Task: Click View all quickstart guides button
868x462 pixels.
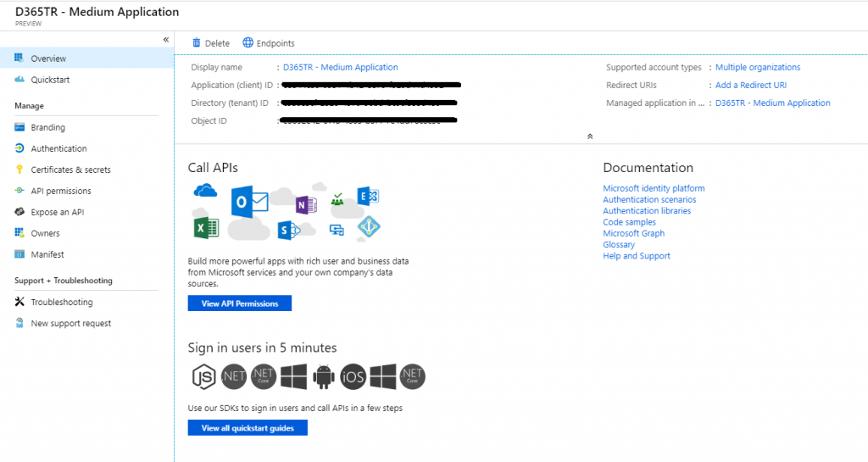Action: click(x=248, y=428)
